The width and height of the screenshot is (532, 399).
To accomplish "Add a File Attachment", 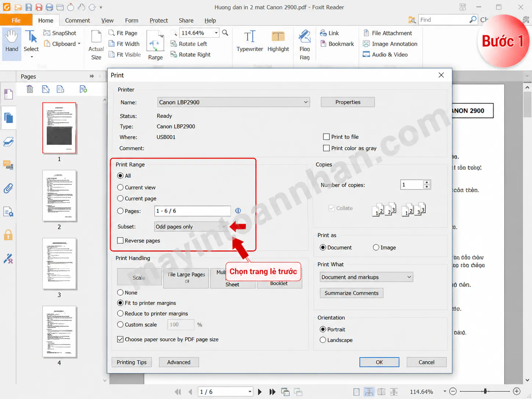I will pos(388,33).
